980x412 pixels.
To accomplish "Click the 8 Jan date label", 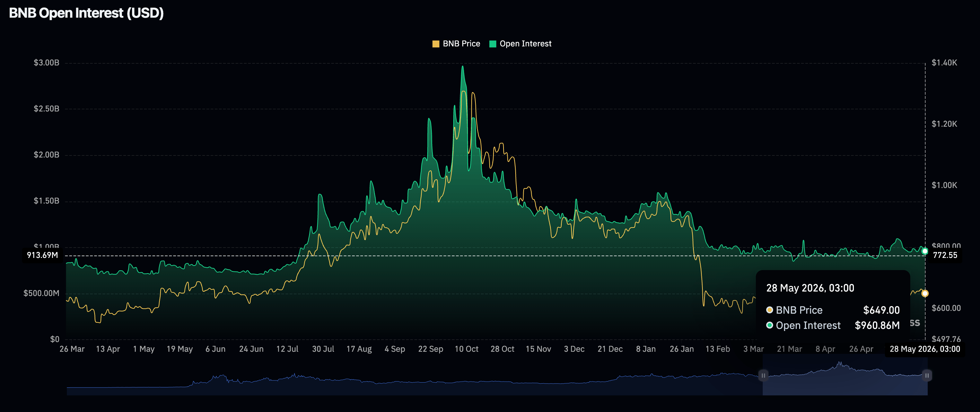I will 646,349.
